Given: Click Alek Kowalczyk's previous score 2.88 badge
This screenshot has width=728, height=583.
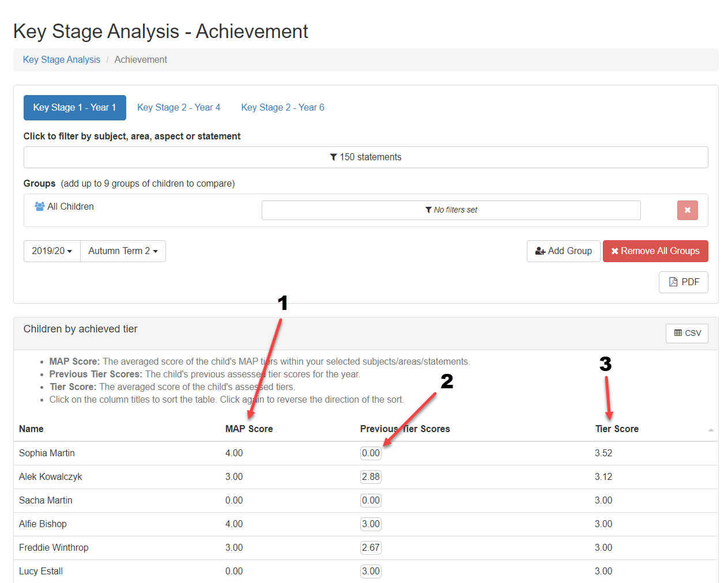Looking at the screenshot, I should coord(371,477).
